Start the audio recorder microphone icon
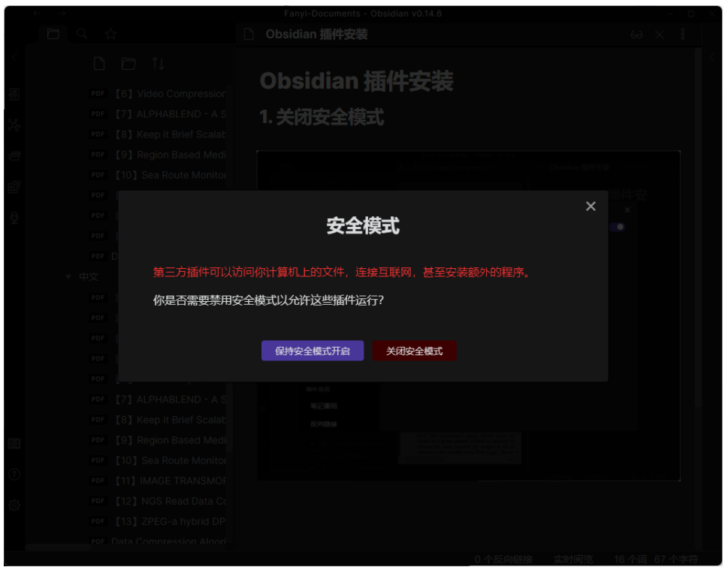Viewport: 728px width, 567px height. click(x=14, y=218)
